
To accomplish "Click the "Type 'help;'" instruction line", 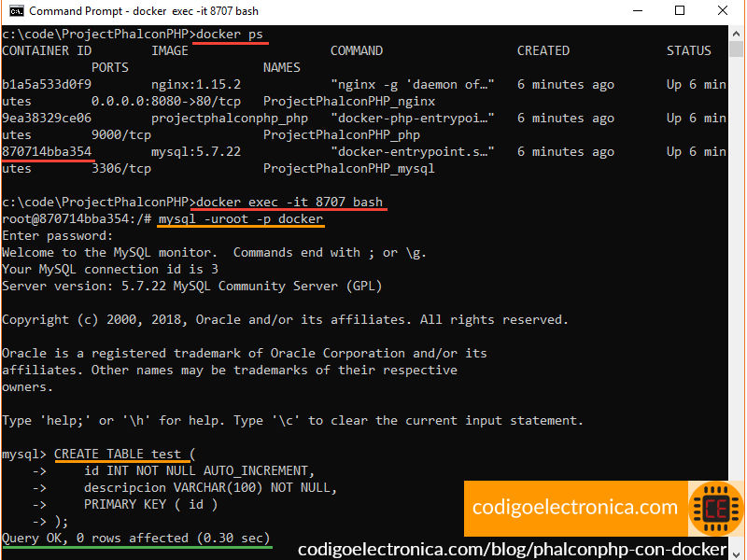I will coord(292,421).
